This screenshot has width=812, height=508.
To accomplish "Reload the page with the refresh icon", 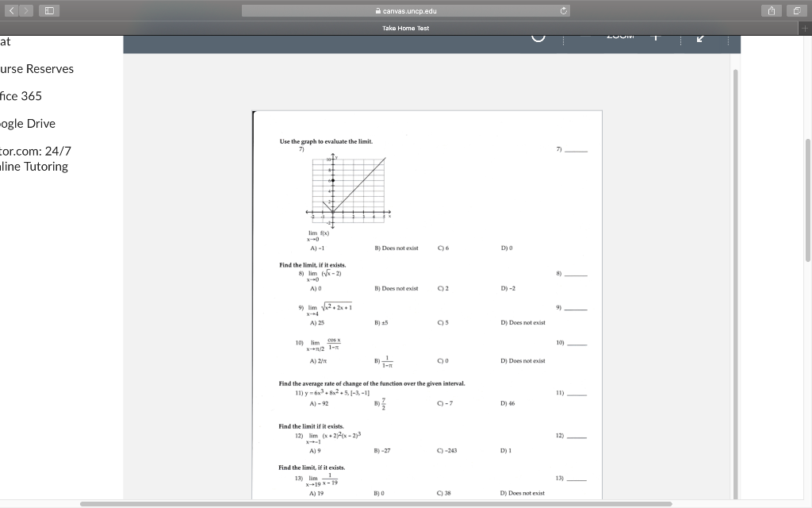I will click(x=565, y=10).
